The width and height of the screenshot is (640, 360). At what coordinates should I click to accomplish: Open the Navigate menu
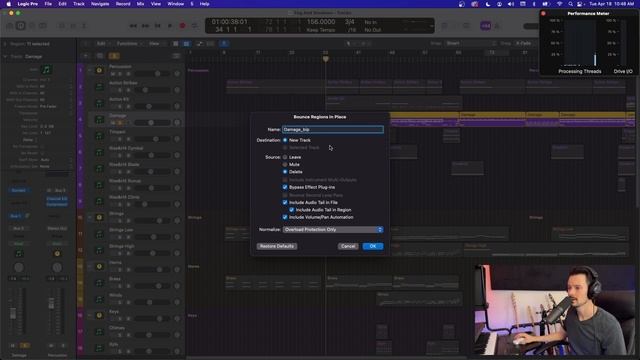[x=100, y=4]
